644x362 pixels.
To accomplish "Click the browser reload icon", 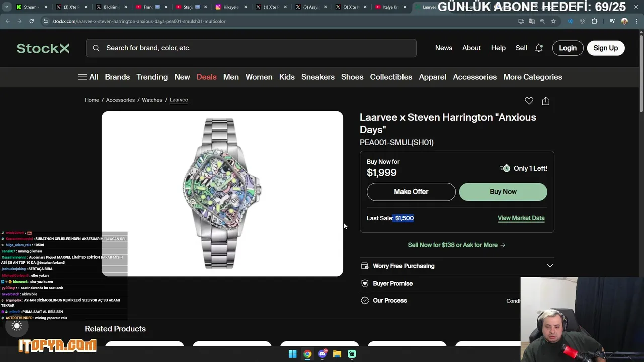I will [31, 21].
